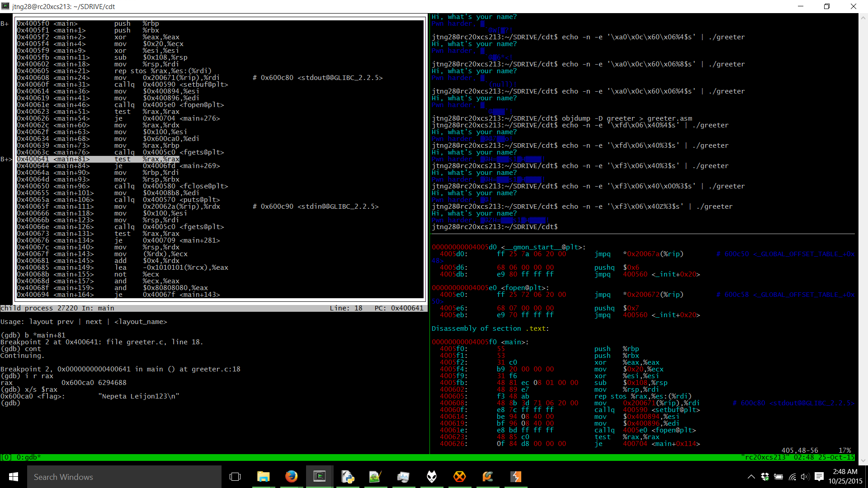868x488 pixels.
Task: Open the Windows Start menu
Action: pos(14,477)
